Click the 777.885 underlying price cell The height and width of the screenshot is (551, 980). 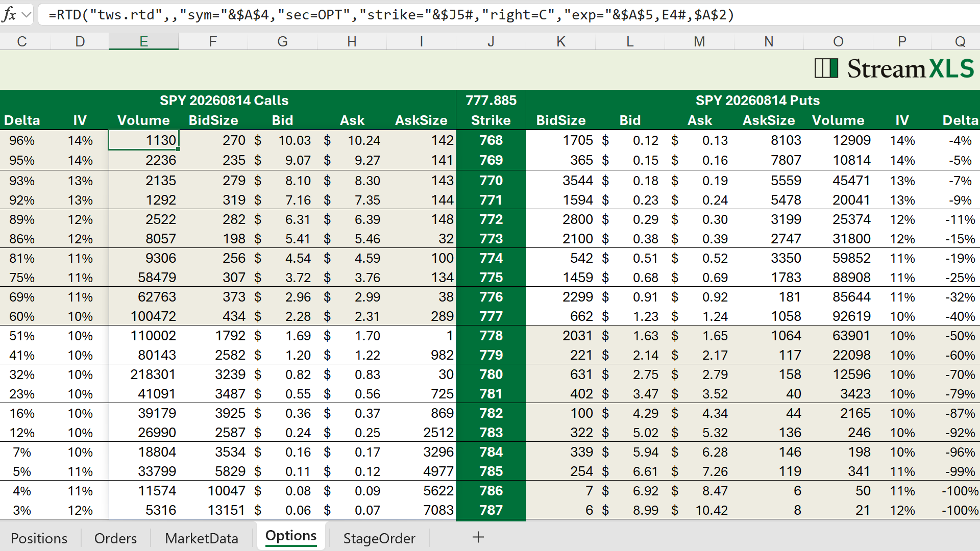[491, 100]
